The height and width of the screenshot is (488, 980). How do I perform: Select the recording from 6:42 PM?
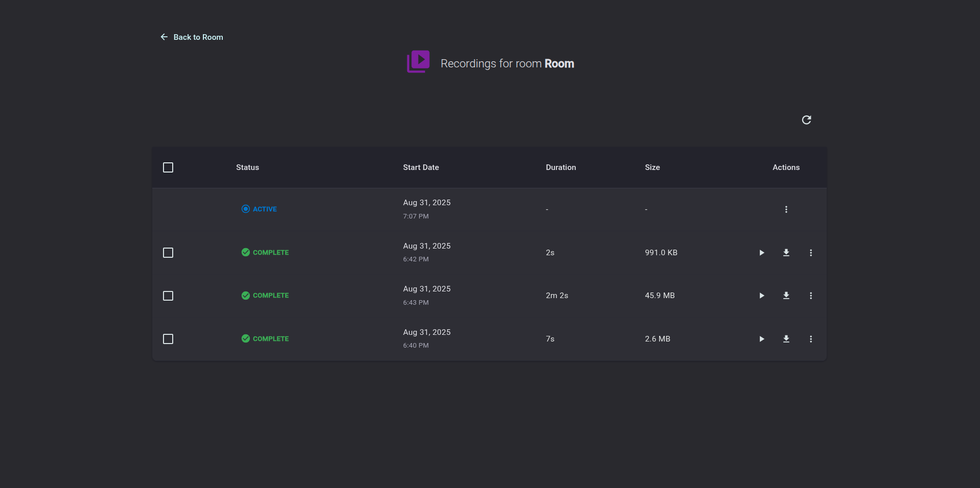[168, 253]
